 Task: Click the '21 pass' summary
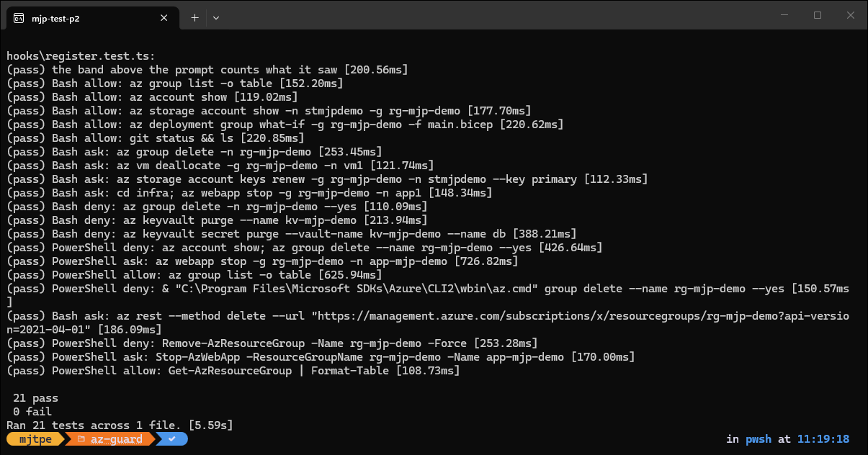pos(36,398)
